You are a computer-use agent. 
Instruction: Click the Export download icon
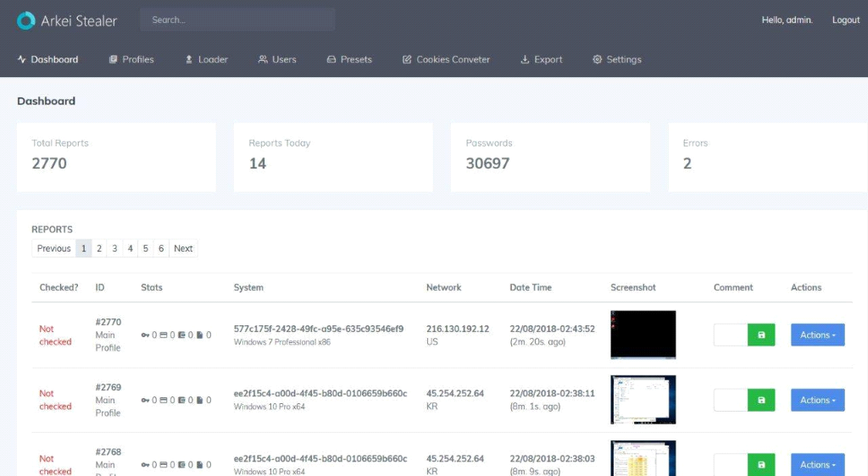click(x=525, y=59)
